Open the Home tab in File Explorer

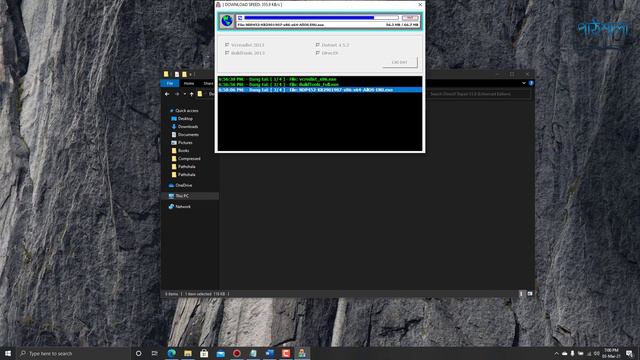189,83
